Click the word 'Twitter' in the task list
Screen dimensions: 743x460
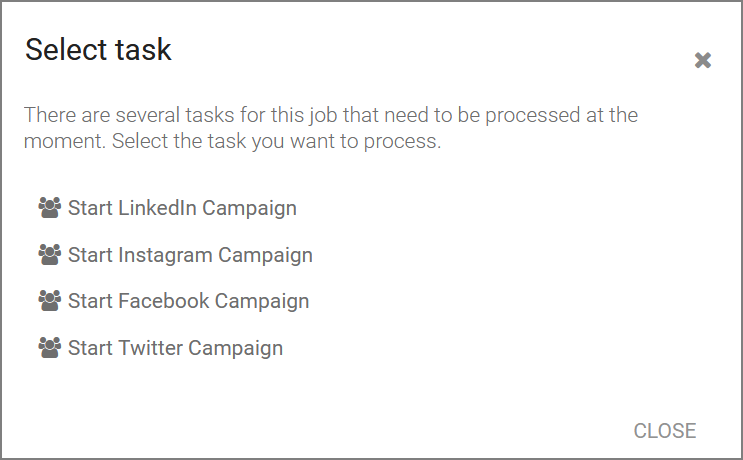(150, 347)
